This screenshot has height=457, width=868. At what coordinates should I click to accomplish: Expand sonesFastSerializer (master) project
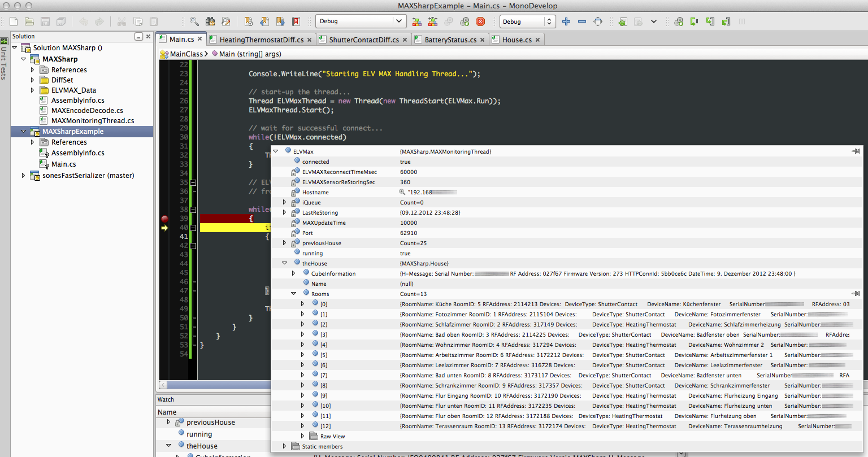coord(24,176)
